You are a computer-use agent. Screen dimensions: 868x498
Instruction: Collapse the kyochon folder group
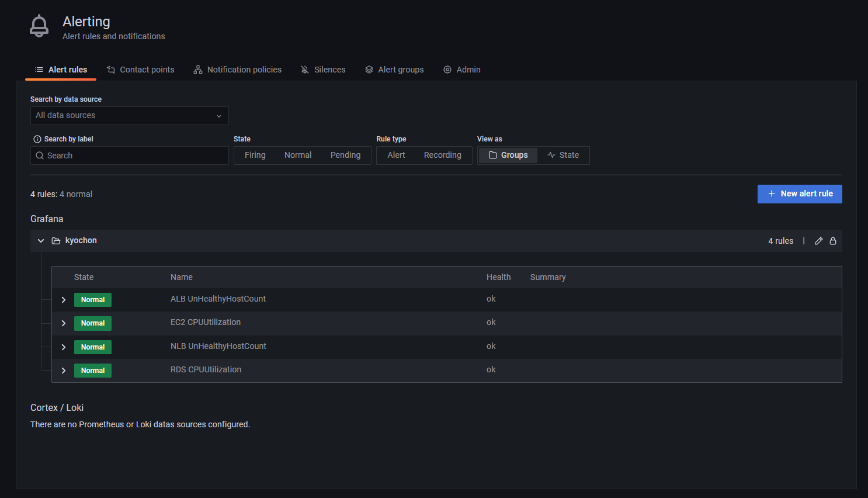(x=41, y=241)
